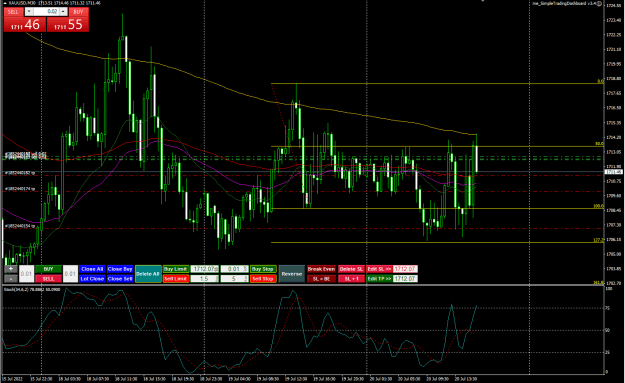Click the first 0.01 lot size field
This screenshot has height=383, width=625.
point(26,274)
